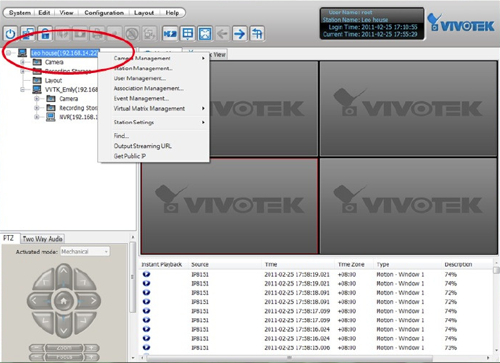
Task: Select the top-right video view cell
Action: 408,108
